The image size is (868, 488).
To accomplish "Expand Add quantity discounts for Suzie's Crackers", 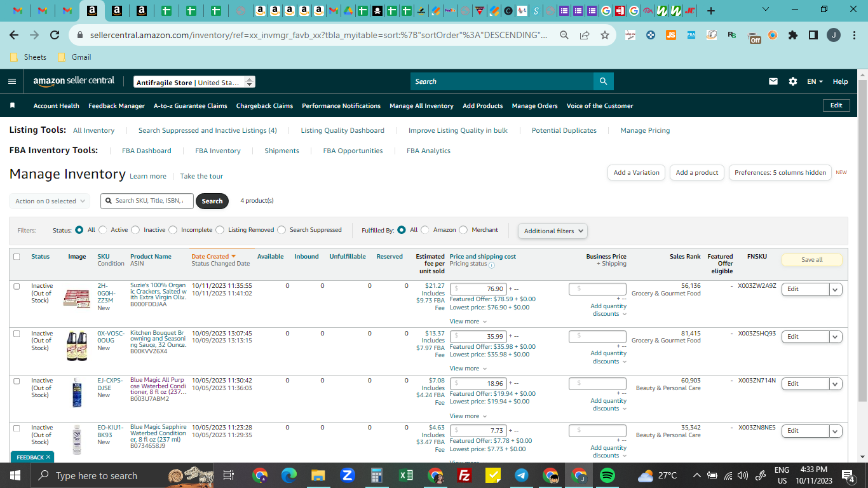I will click(608, 310).
